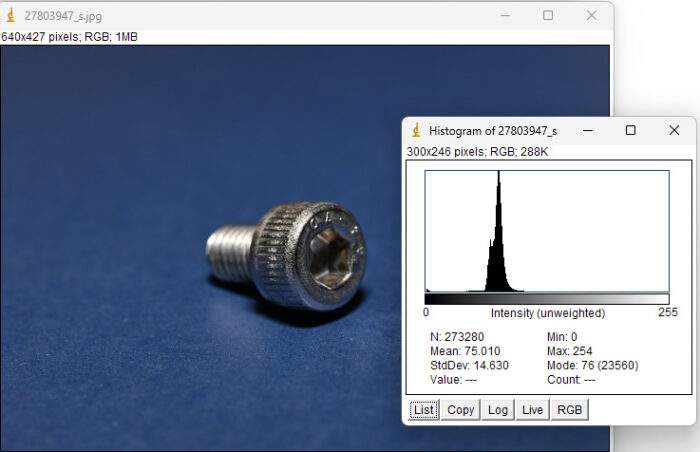The width and height of the screenshot is (700, 452).
Task: Toggle RGB channel with RGB button
Action: 569,410
